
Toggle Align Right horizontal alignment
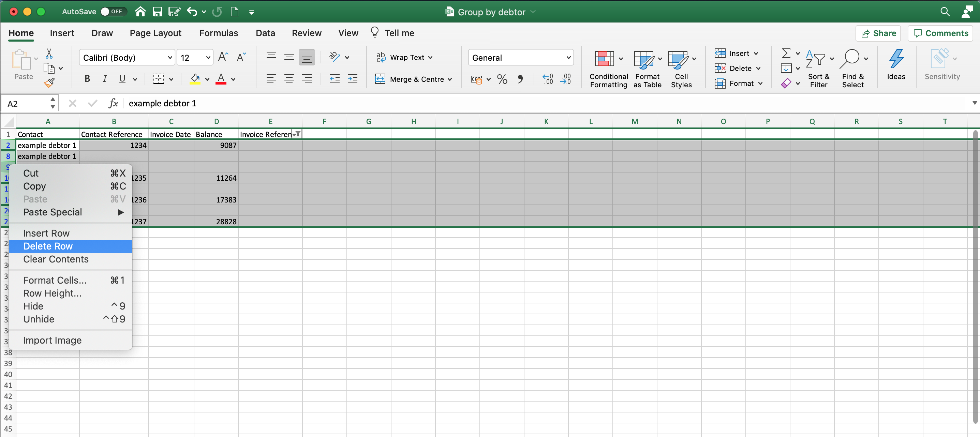307,79
